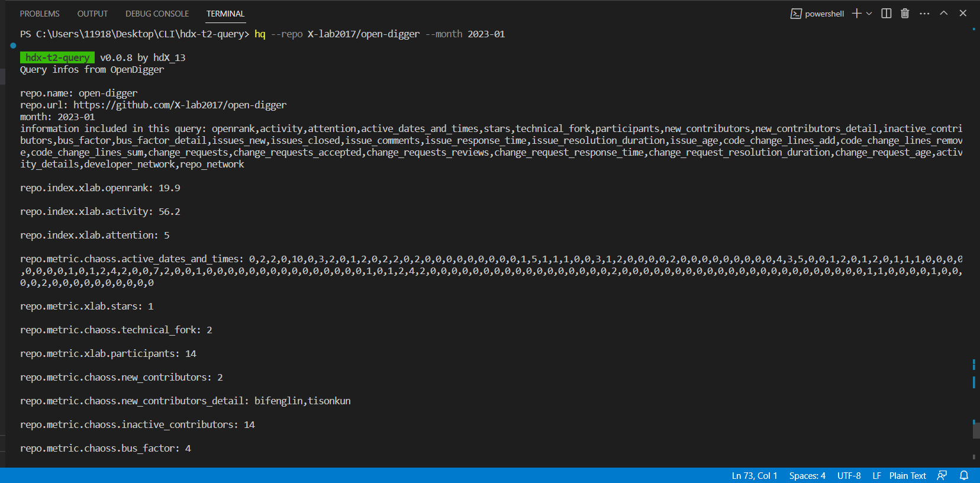The image size is (980, 483).
Task: Click the text 'repo.metric.chaoss.inactive_contributors: 14'
Action: [137, 424]
